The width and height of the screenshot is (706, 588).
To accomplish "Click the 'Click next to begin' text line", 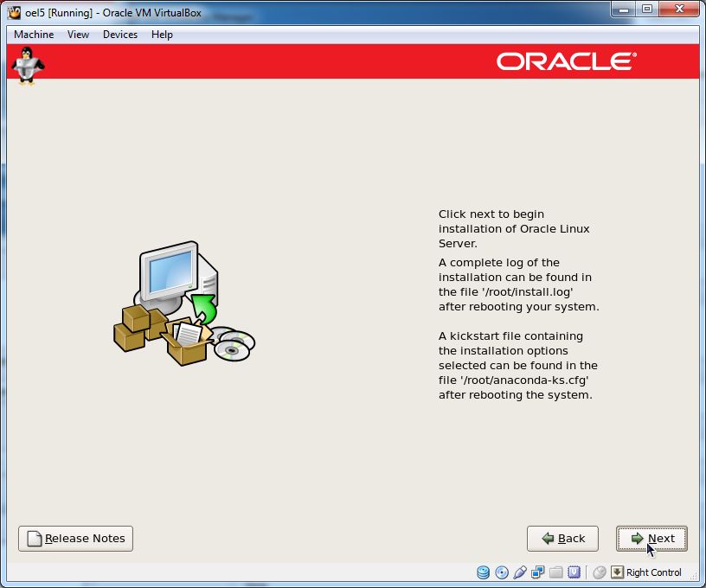I will click(x=491, y=214).
